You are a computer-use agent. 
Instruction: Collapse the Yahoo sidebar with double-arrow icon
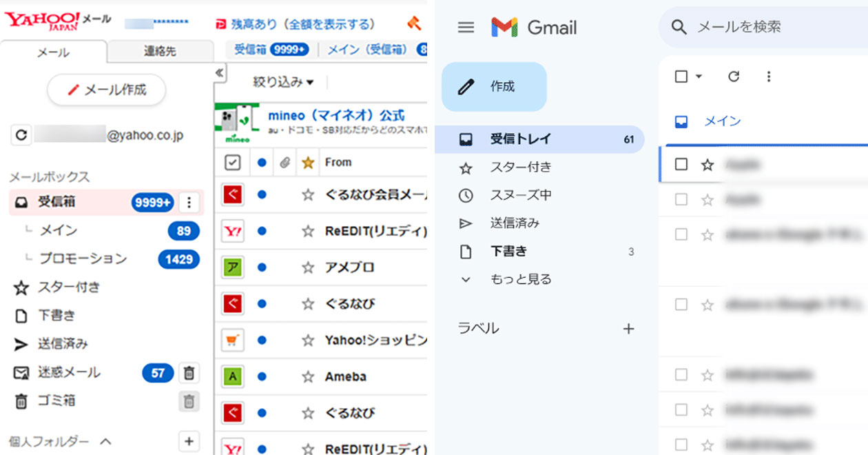[220, 72]
